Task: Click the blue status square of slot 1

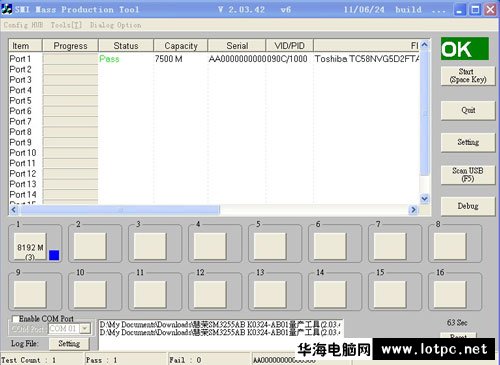Action: [x=54, y=255]
